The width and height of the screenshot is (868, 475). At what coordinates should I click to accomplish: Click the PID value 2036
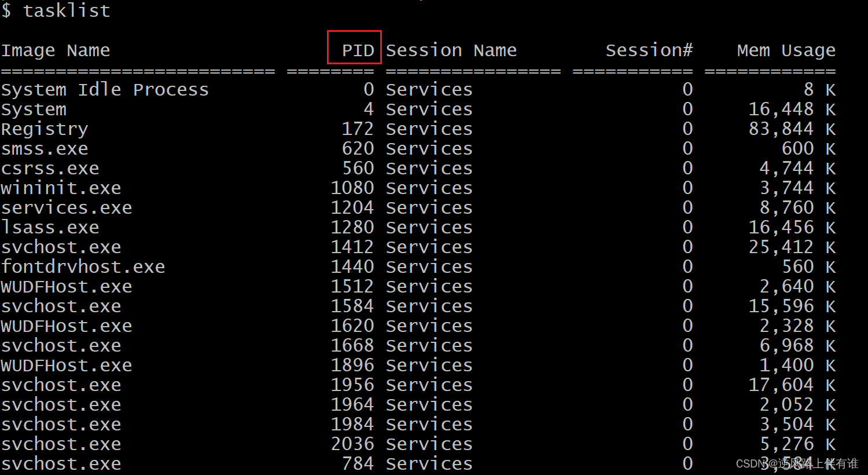[352, 444]
